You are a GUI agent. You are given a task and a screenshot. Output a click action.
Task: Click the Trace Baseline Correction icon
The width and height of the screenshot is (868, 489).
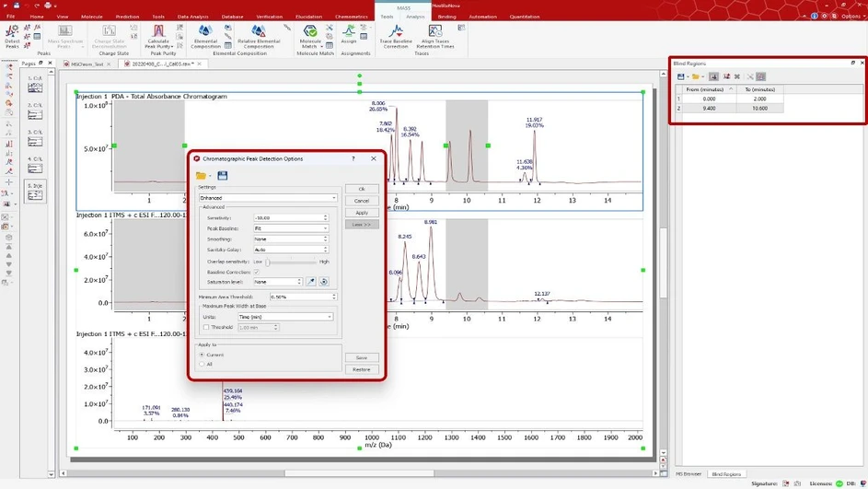pyautogui.click(x=396, y=31)
